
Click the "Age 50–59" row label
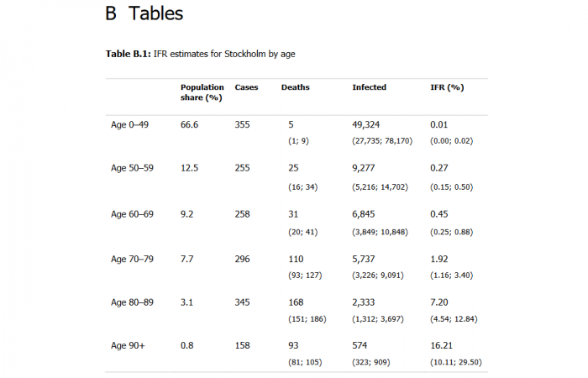tap(133, 169)
